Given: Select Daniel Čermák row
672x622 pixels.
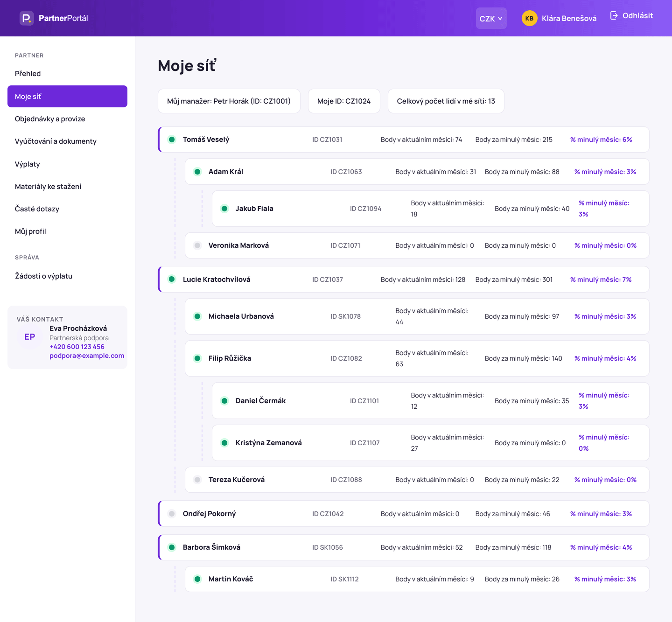Looking at the screenshot, I should 430,401.
